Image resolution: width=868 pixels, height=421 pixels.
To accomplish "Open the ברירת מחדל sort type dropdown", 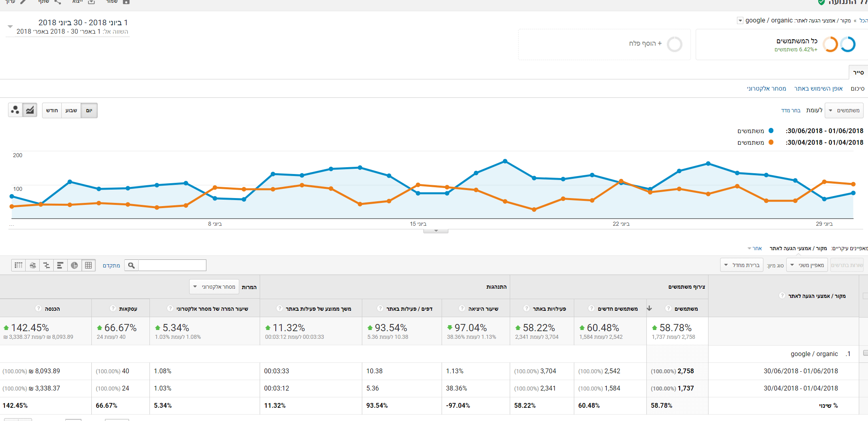I will 742,265.
